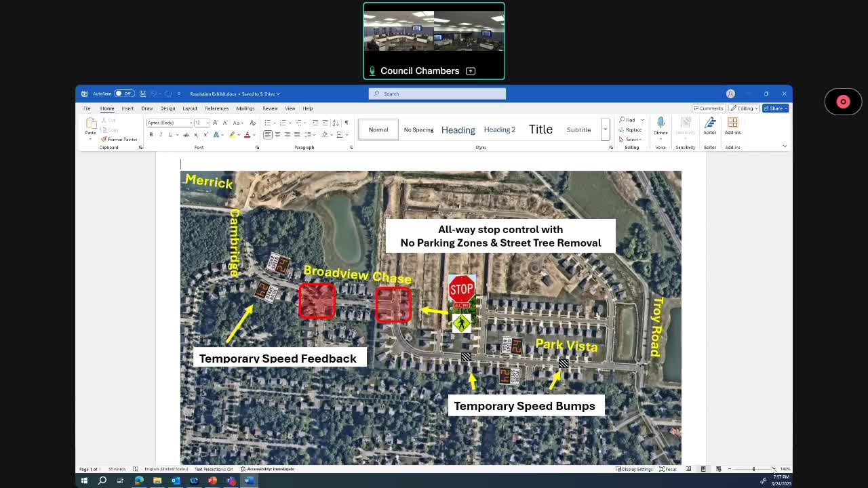Open the Add-ins gallery

tap(732, 125)
